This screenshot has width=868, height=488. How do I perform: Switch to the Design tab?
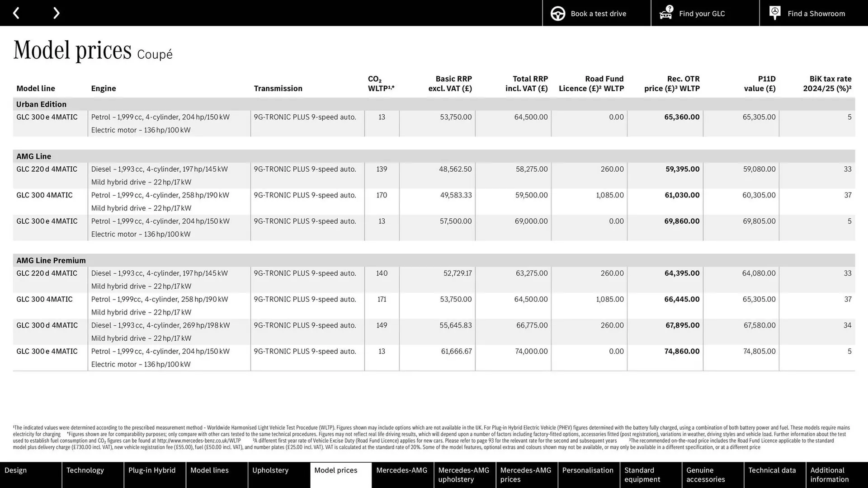pos(15,470)
